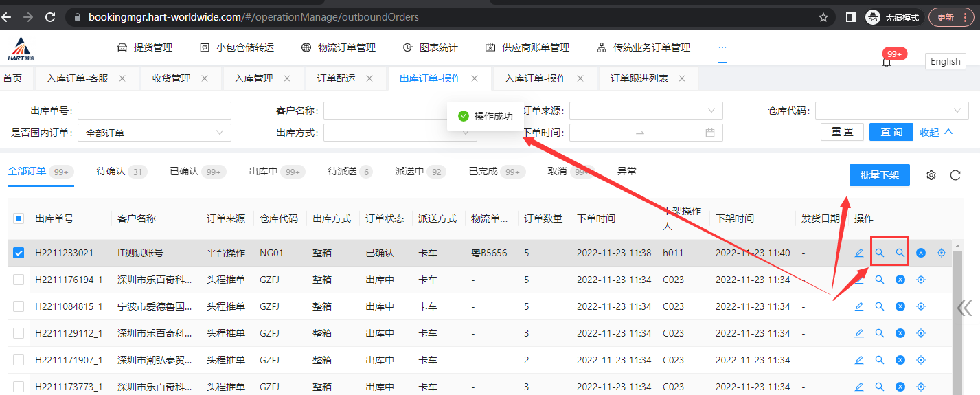Close the 订单配运 tab

pos(369,78)
